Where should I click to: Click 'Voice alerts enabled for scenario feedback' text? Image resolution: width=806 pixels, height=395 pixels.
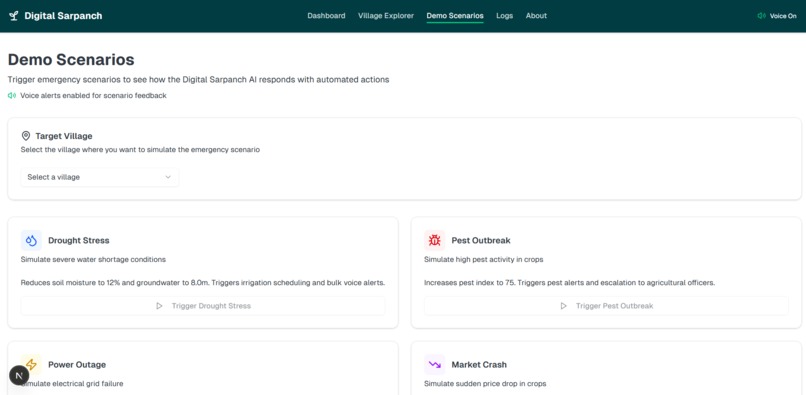[x=94, y=96]
